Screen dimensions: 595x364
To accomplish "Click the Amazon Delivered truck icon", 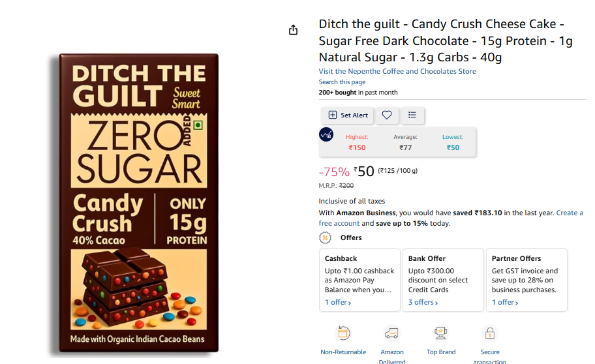I will [x=391, y=333].
